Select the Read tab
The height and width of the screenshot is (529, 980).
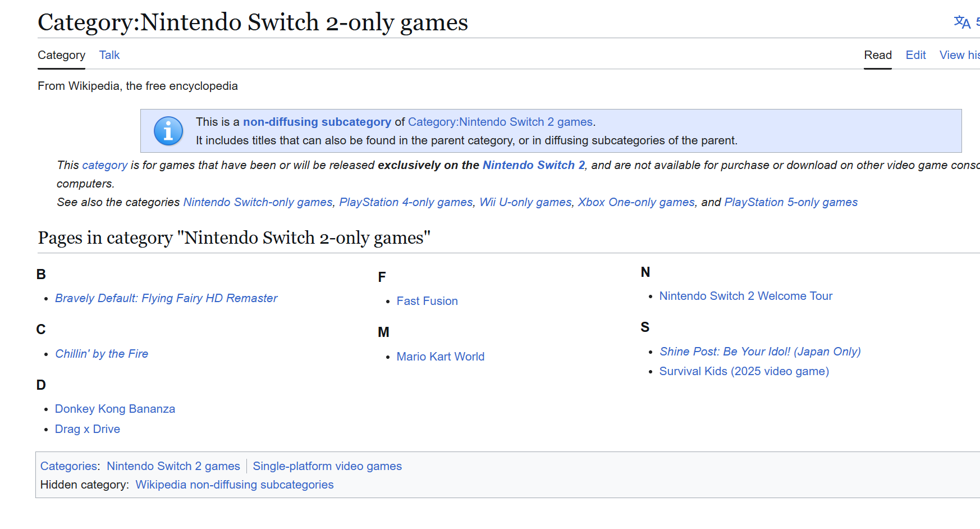coord(878,55)
